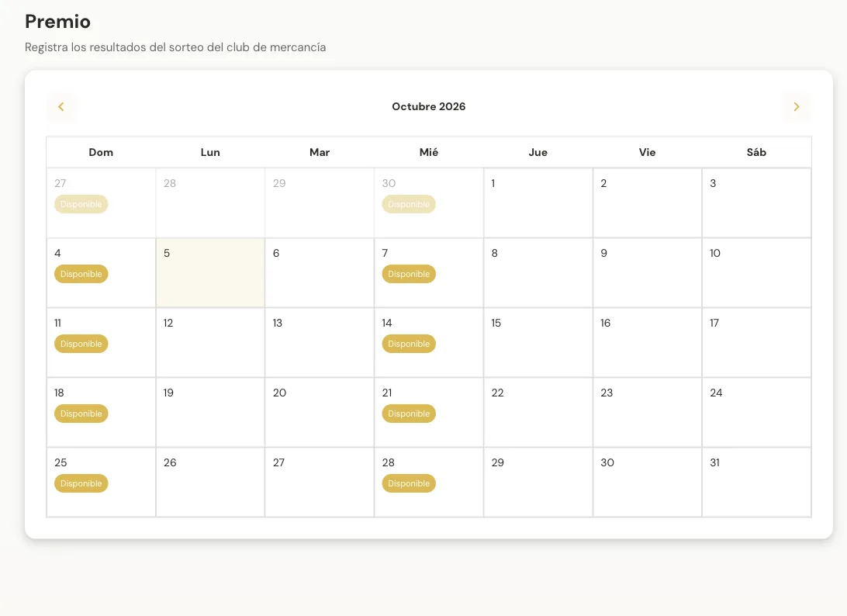Select day 6 cell
847x616 pixels.
click(x=320, y=273)
